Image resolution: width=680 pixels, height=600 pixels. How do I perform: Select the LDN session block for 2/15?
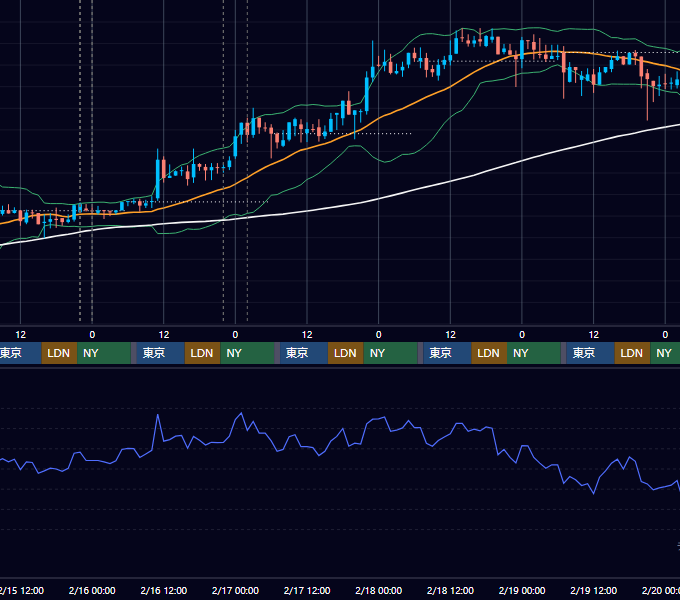(59, 353)
